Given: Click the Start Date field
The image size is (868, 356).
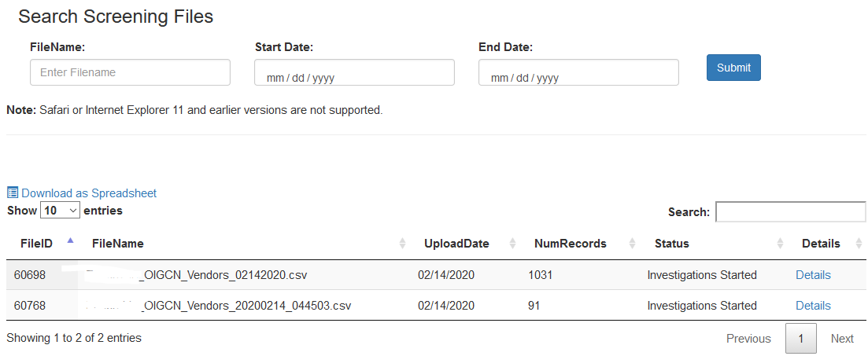Looking at the screenshot, I should point(354,73).
